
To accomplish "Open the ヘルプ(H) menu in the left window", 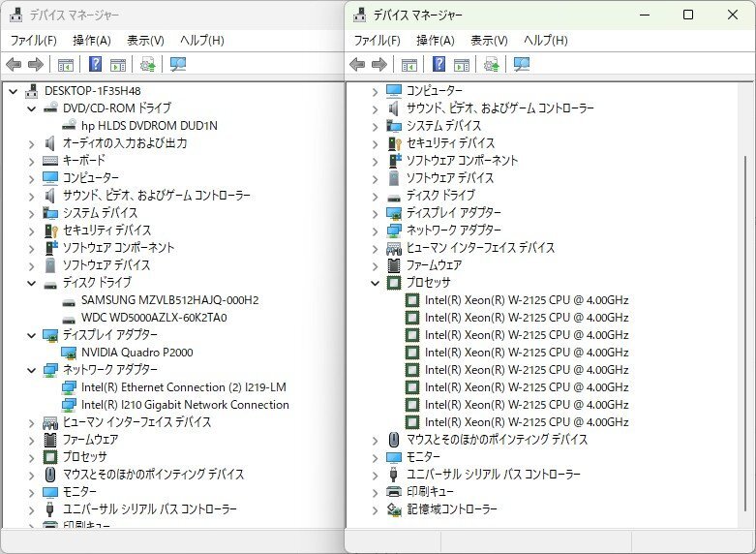I will click(201, 41).
